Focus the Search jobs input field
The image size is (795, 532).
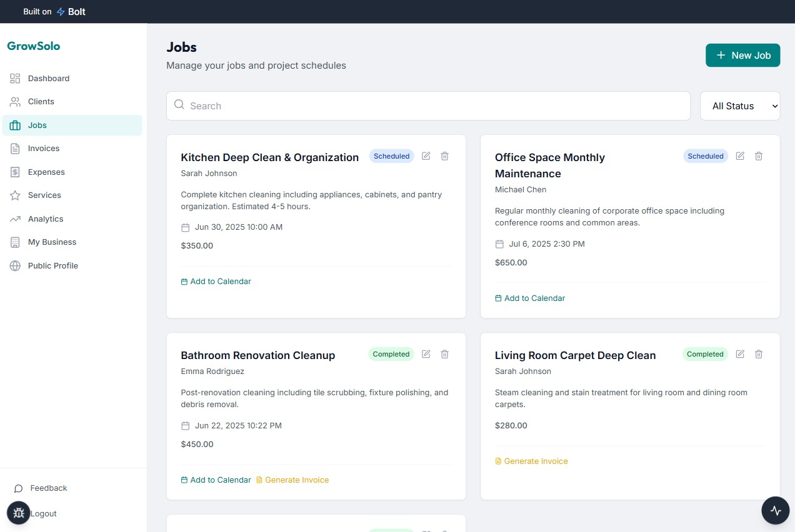pos(428,106)
